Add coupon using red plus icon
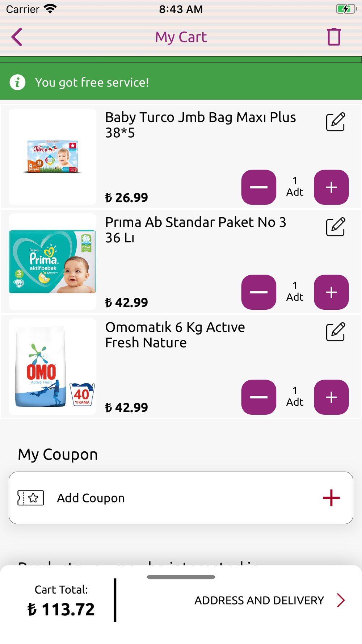This screenshot has width=362, height=644. (331, 498)
